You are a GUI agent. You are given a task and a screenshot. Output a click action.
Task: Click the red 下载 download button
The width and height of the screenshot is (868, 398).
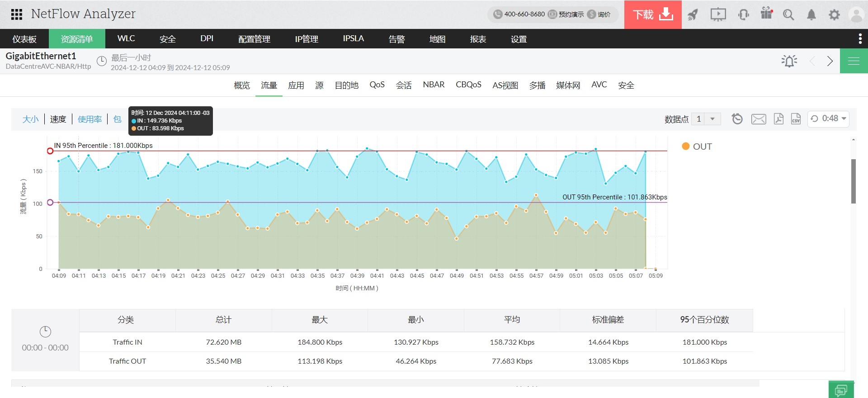click(x=652, y=15)
